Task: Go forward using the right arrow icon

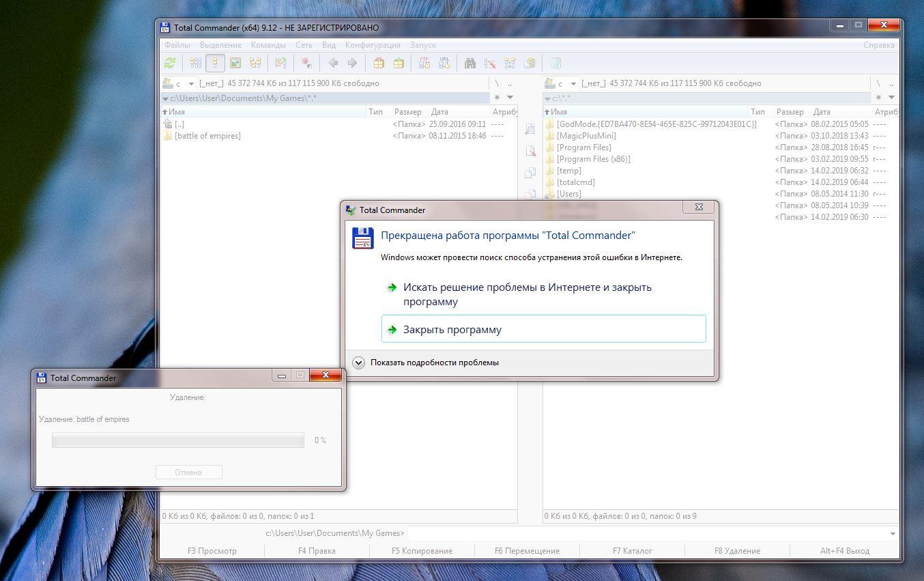Action: click(352, 63)
